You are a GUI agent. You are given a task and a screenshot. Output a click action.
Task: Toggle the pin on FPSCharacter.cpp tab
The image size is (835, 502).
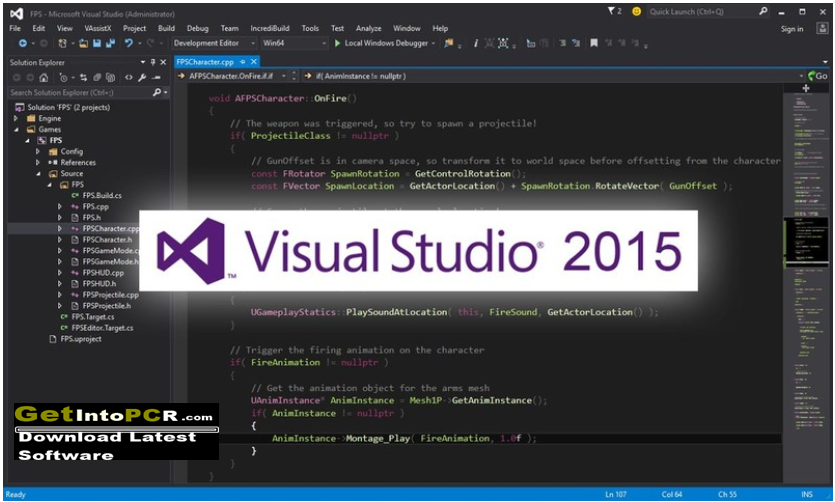243,62
